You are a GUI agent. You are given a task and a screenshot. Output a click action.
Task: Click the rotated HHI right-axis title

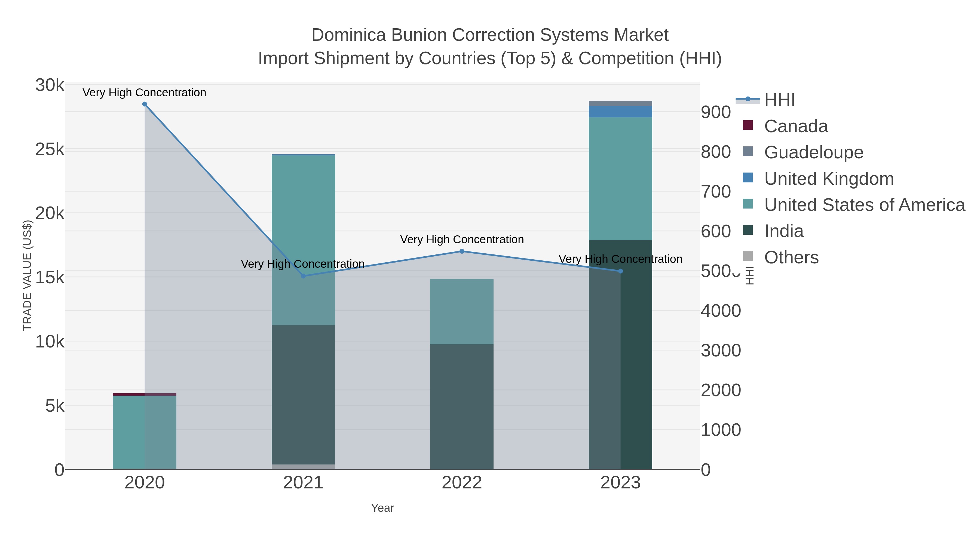point(749,275)
